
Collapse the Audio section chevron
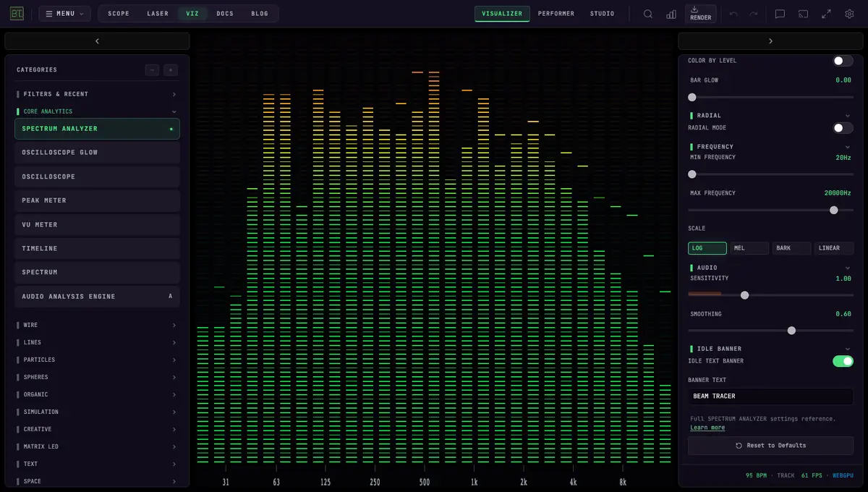(x=848, y=268)
